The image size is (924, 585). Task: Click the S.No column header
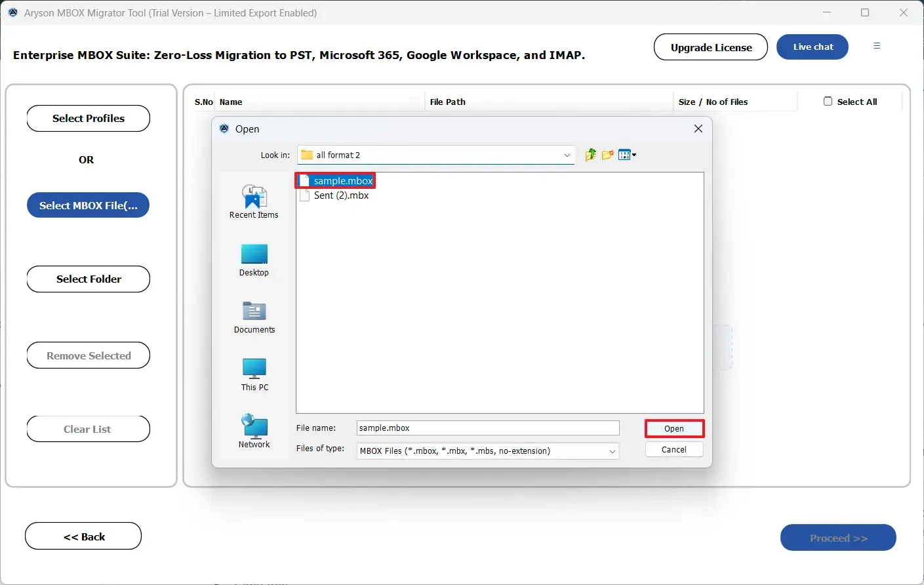(x=204, y=102)
